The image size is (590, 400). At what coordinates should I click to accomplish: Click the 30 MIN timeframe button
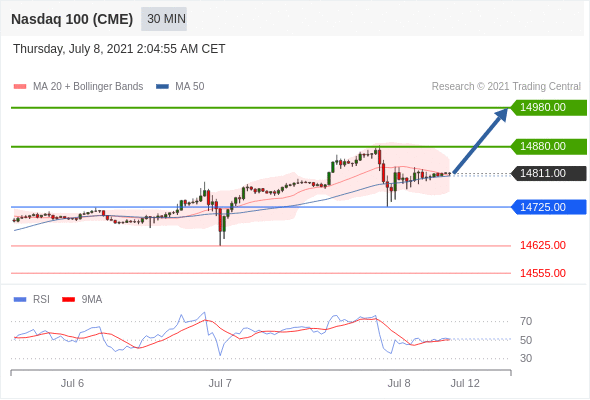point(164,19)
